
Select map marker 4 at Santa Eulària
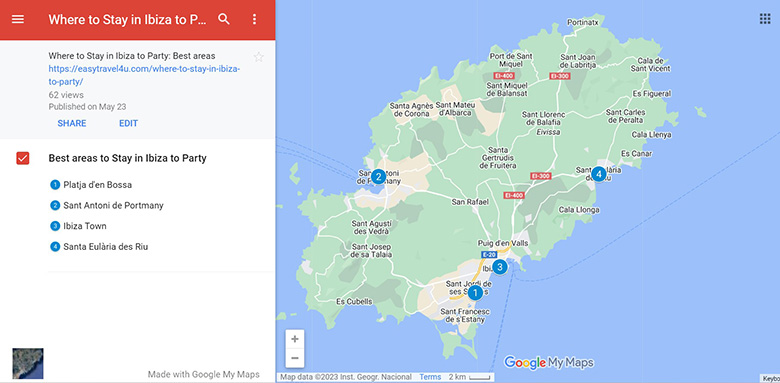pyautogui.click(x=598, y=174)
